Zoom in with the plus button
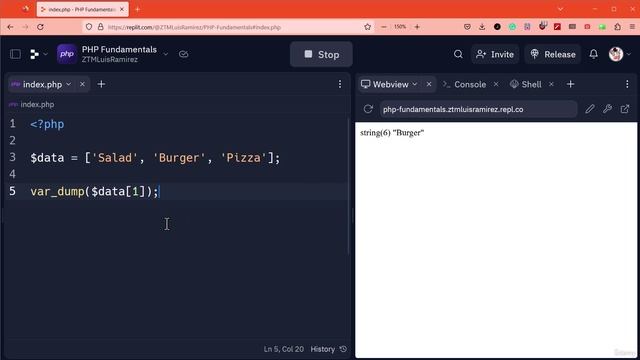640x360 pixels. click(417, 27)
